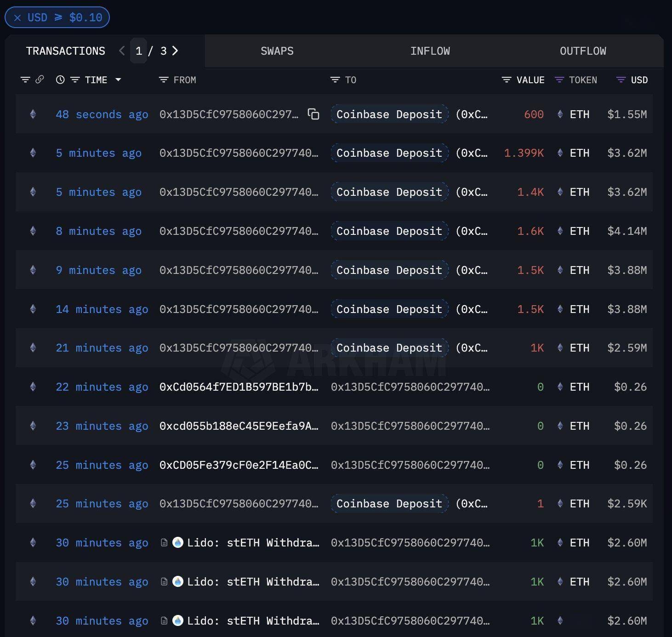Open the 21 minutes ago transaction
The image size is (672, 637).
pyautogui.click(x=102, y=348)
